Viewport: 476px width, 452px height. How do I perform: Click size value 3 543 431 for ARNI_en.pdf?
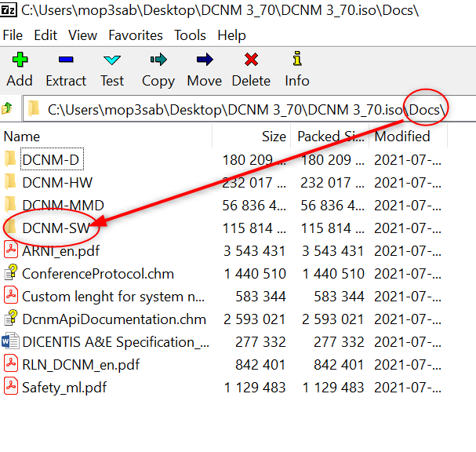point(254,251)
